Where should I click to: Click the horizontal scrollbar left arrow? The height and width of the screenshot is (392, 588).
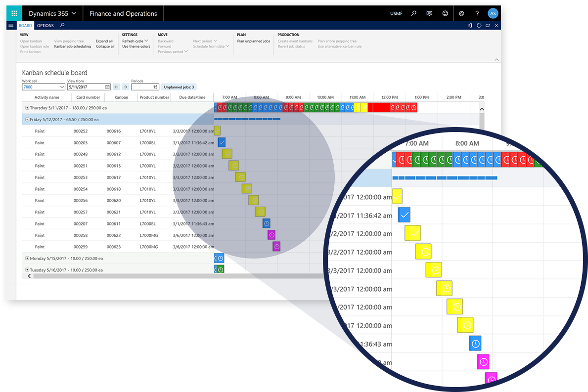(x=29, y=276)
